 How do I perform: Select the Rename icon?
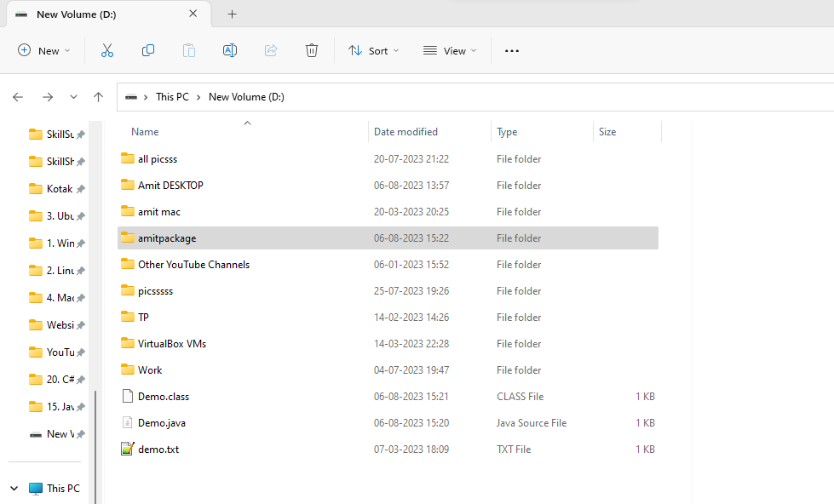pos(229,50)
